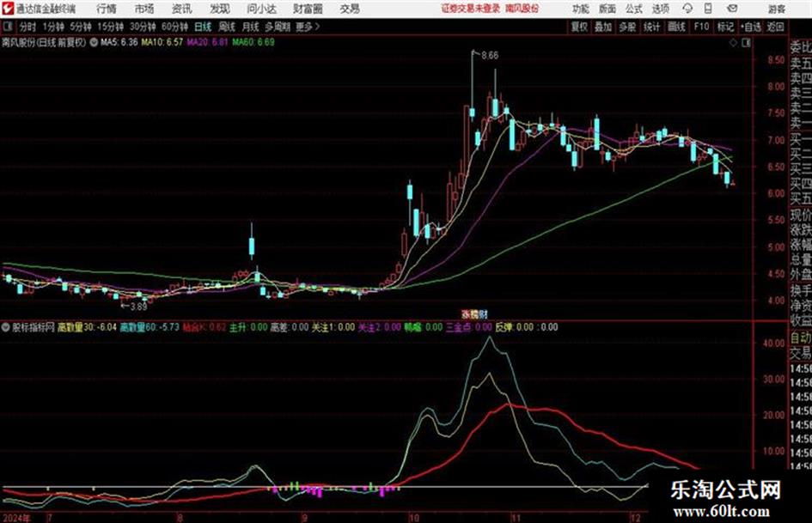
Task: Open the 发现 menu
Action: pos(220,9)
